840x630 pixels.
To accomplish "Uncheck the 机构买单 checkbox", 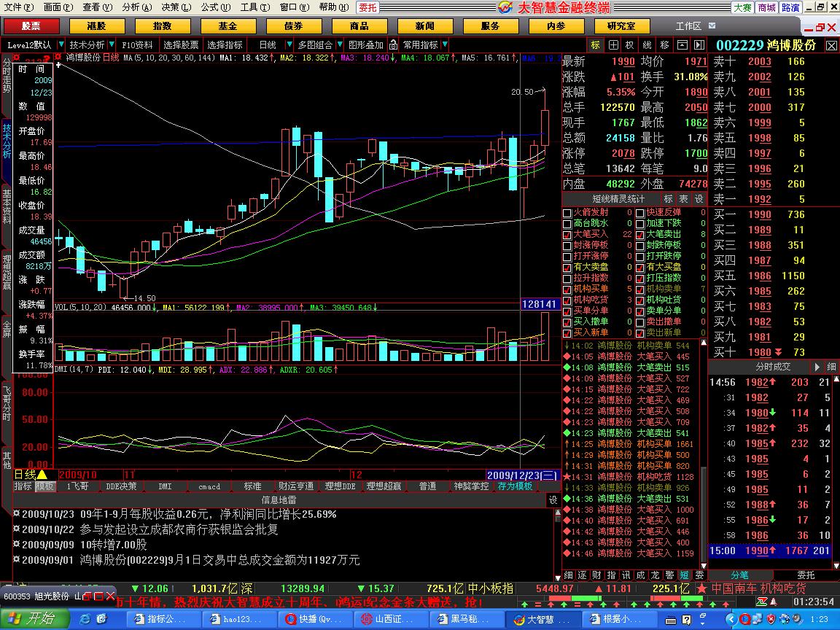I will pyautogui.click(x=567, y=289).
